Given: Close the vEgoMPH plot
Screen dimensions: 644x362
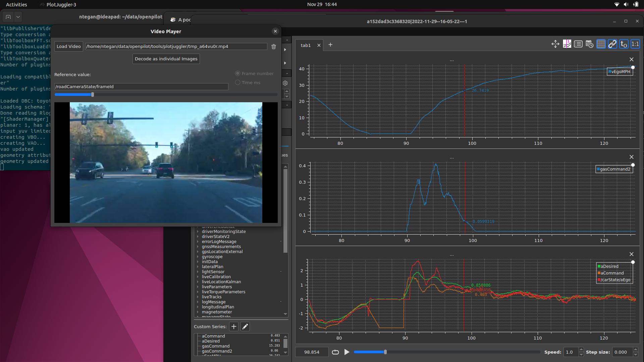Looking at the screenshot, I should click(632, 59).
